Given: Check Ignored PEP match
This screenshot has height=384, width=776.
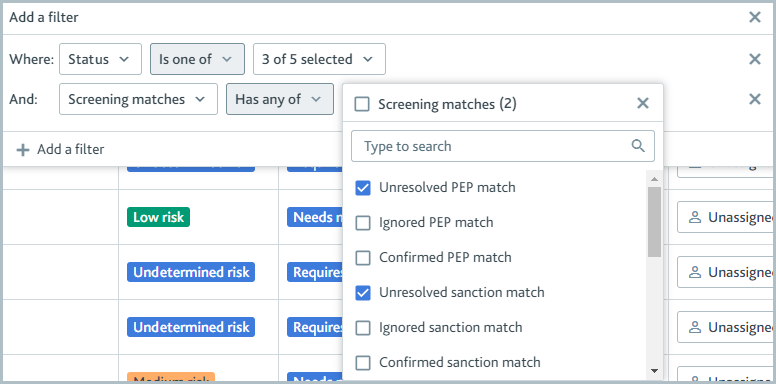Looking at the screenshot, I should (363, 223).
